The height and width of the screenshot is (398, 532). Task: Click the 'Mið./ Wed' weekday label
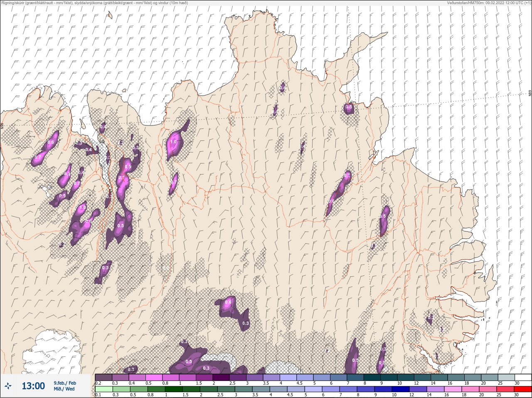64,389
